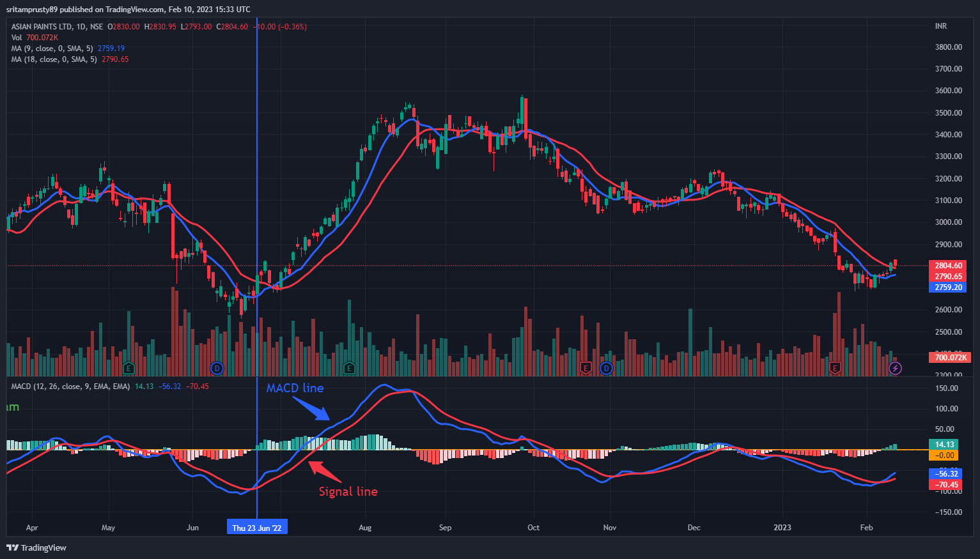Click the Sep label on the time axis
This screenshot has width=980, height=559.
pyautogui.click(x=445, y=528)
